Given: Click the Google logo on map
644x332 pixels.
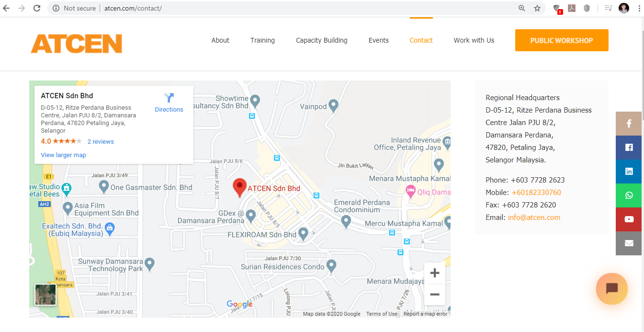Looking at the screenshot, I should pyautogui.click(x=239, y=304).
